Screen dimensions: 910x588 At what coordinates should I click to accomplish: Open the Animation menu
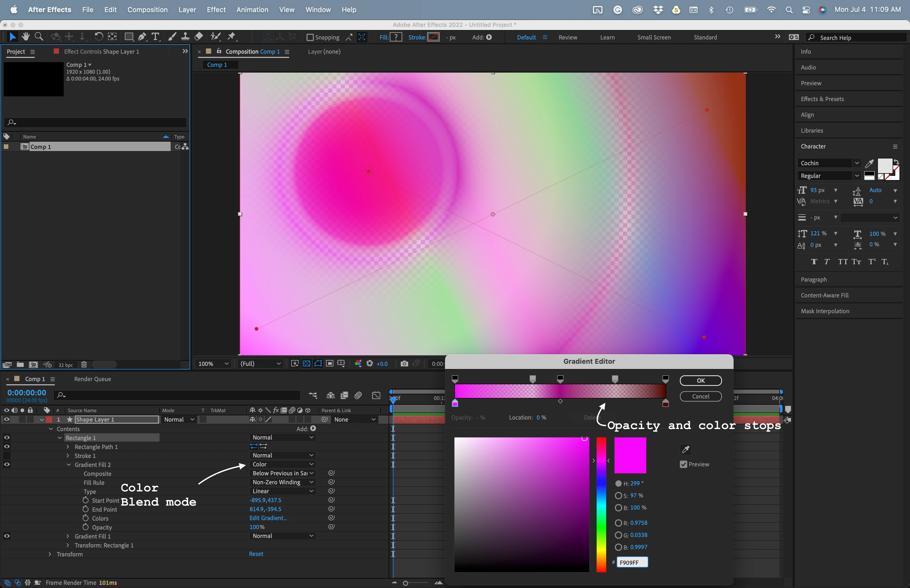coord(252,9)
